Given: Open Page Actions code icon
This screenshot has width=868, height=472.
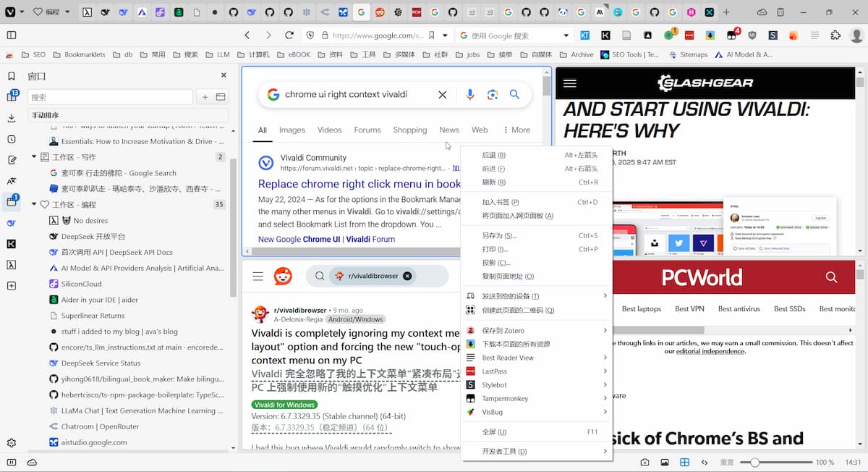Looking at the screenshot, I should tap(705, 462).
